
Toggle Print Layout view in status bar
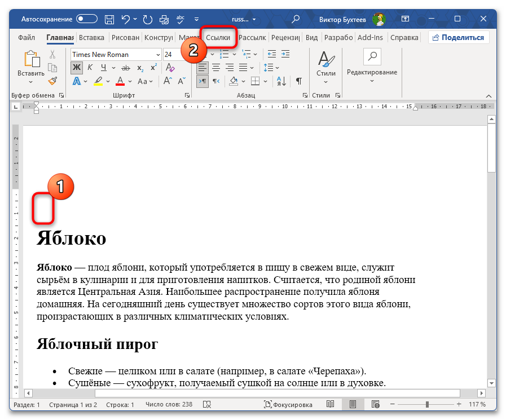353,404
